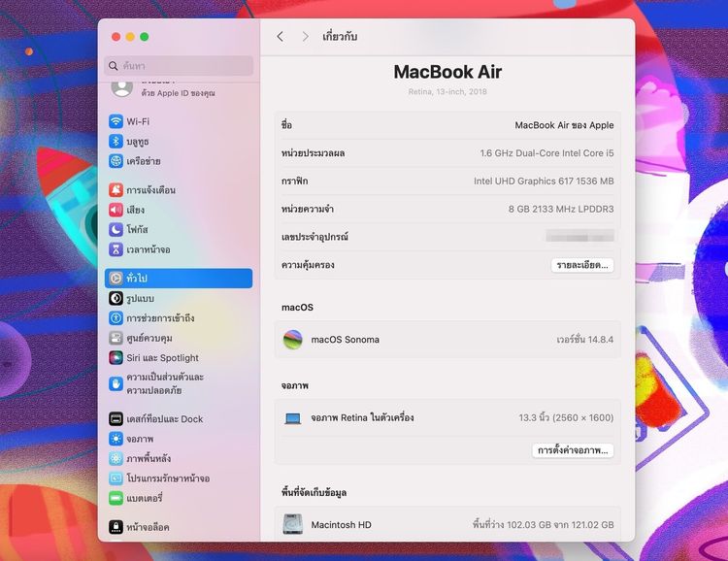Click the text 13.3 นิ้ว (2560 × 1600)
This screenshot has width=728, height=561.
566,417
